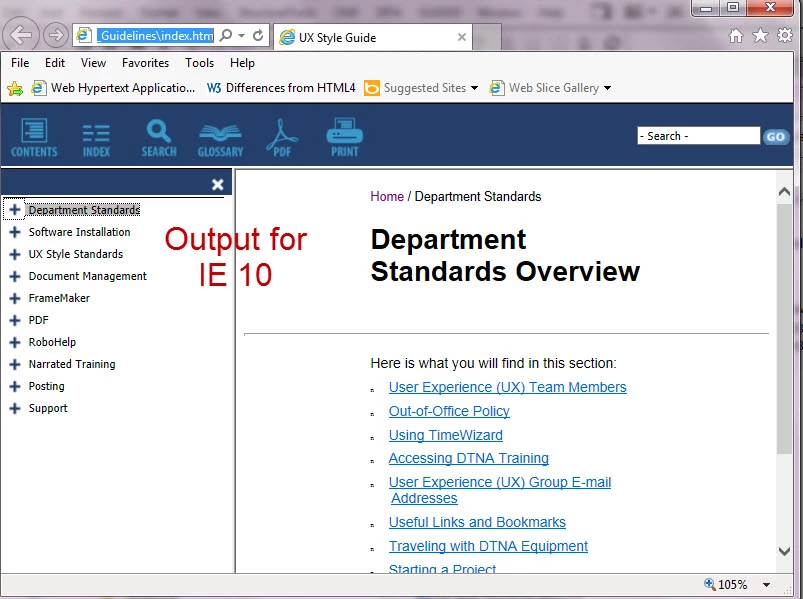
Task: Expand the Software Installation node
Action: [14, 232]
